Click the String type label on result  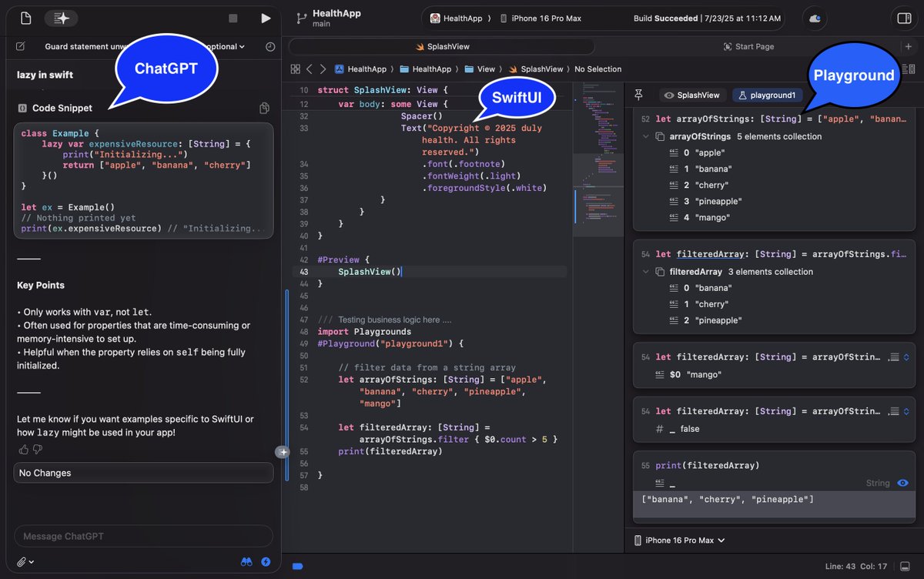(x=878, y=484)
